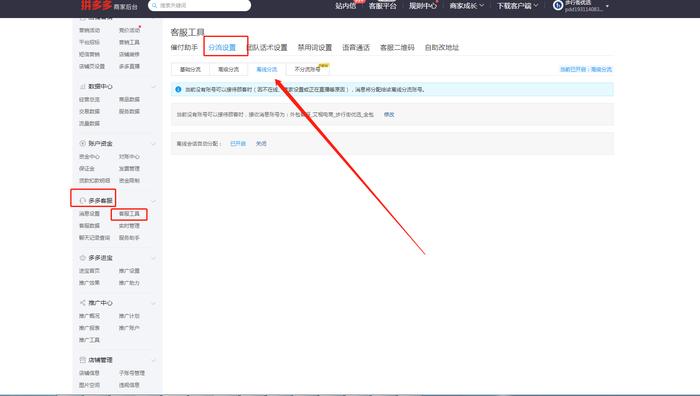Screen dimensions: 700x396
Task: Set offline auto-assign to 已开启
Action: 238,143
